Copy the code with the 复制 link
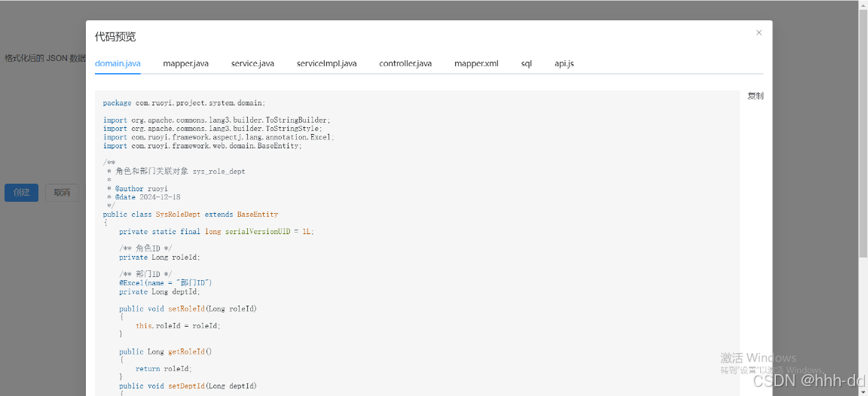868x396 pixels. tap(756, 96)
